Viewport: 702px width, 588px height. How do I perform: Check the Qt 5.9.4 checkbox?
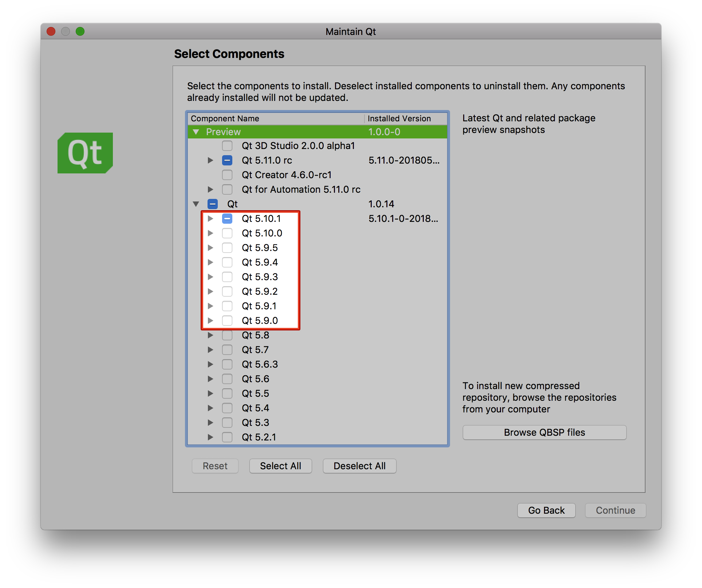[x=227, y=262]
